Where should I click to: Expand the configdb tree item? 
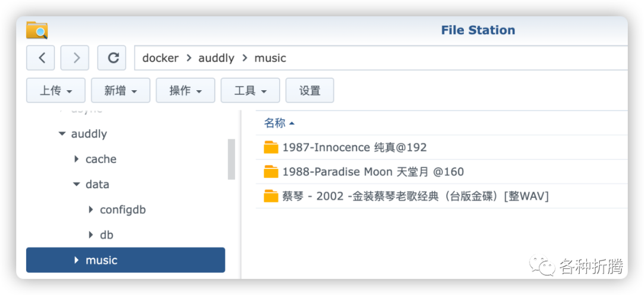tap(91, 210)
